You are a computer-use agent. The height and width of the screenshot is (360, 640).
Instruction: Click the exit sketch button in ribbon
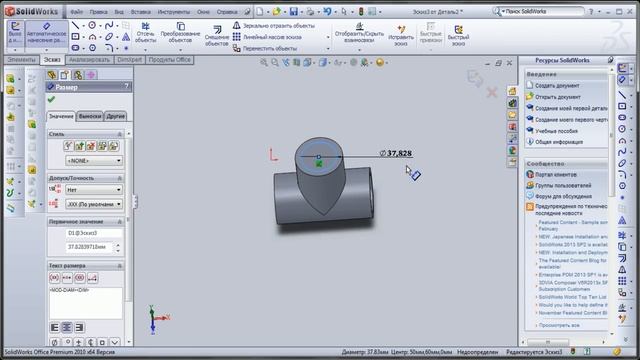(x=15, y=33)
